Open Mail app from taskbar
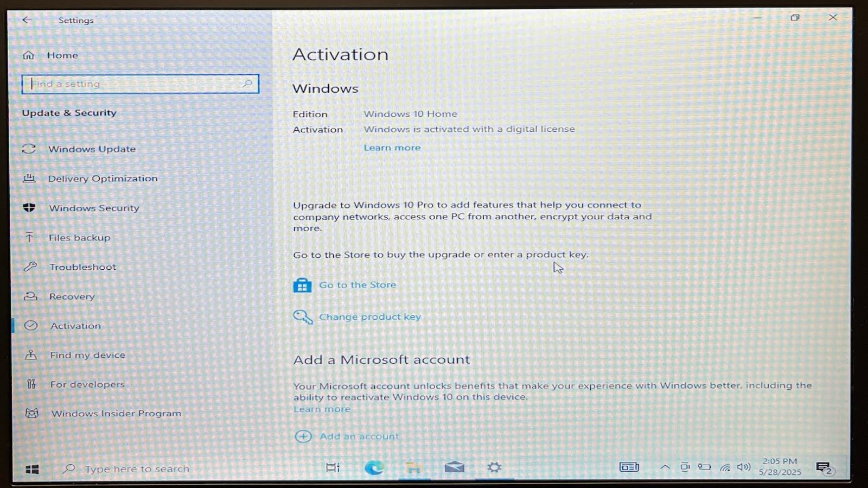Viewport: 868px width, 488px height. [x=455, y=467]
